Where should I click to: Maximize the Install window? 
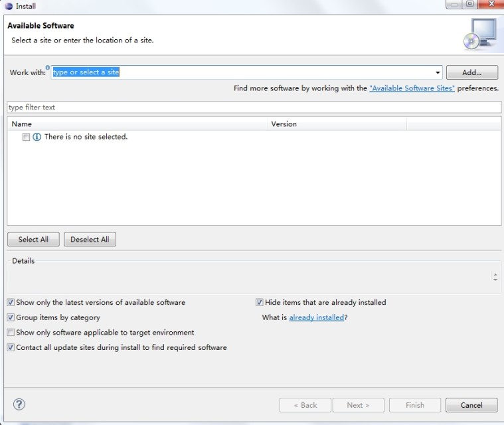470,4
